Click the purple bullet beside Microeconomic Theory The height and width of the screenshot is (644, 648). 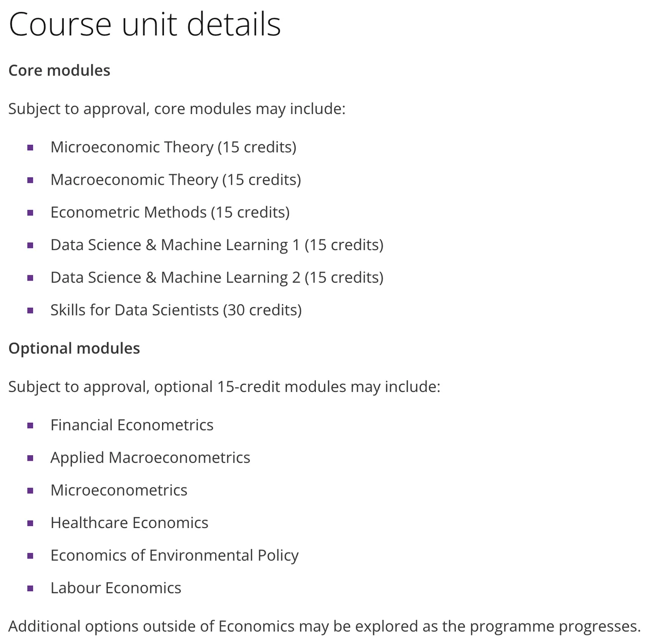(30, 148)
